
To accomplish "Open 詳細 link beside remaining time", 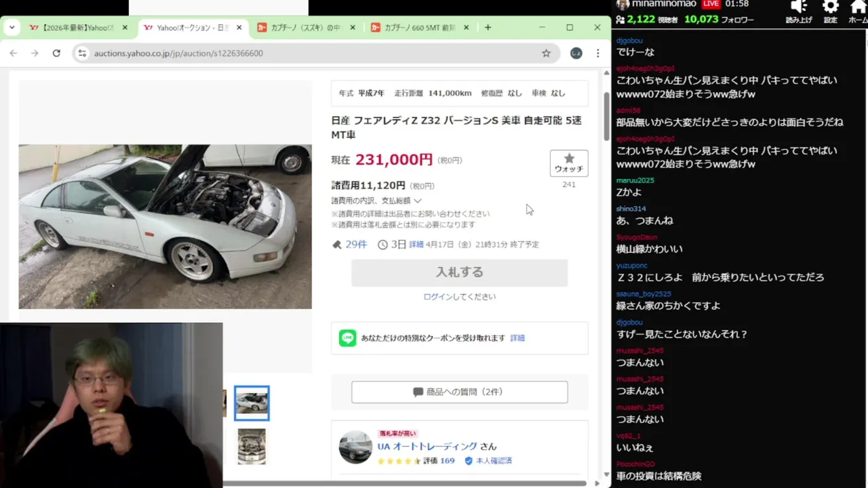I will tap(416, 244).
